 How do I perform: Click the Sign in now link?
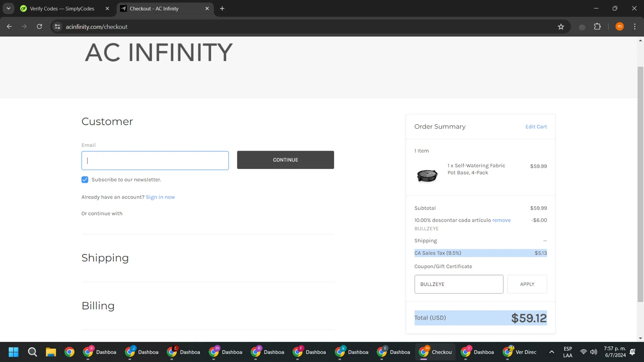click(x=160, y=197)
